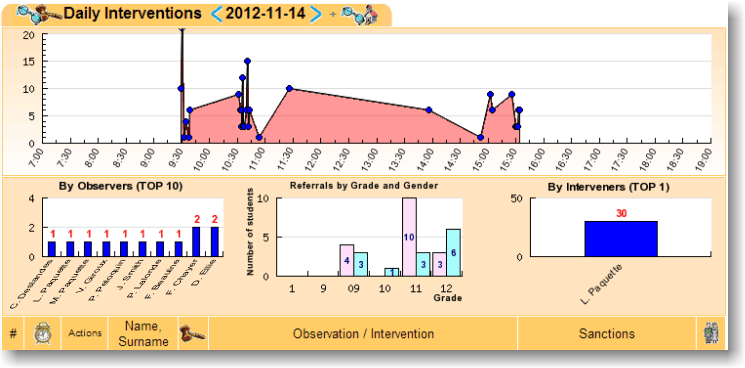Screen dimensions: 745x368
Task: Click the V. Giroux observer bar
Action: tap(106, 249)
